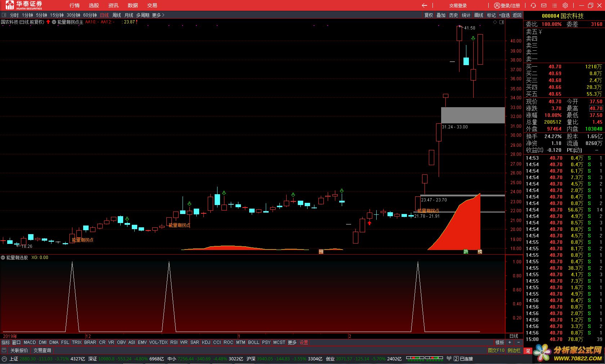The width and height of the screenshot is (605, 364).
Task: Click the user avatar login/register icon
Action: [497, 5]
